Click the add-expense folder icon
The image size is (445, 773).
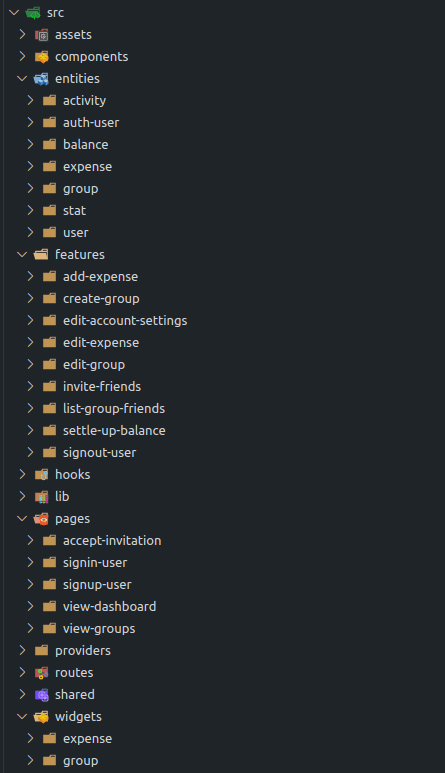pos(49,277)
